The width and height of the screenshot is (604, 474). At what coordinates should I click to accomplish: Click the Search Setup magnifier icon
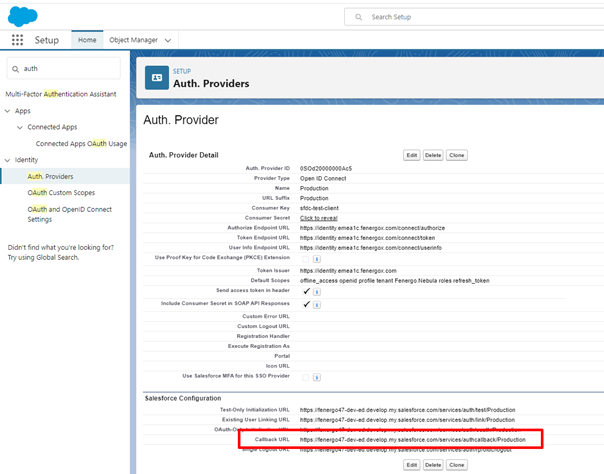(x=359, y=17)
